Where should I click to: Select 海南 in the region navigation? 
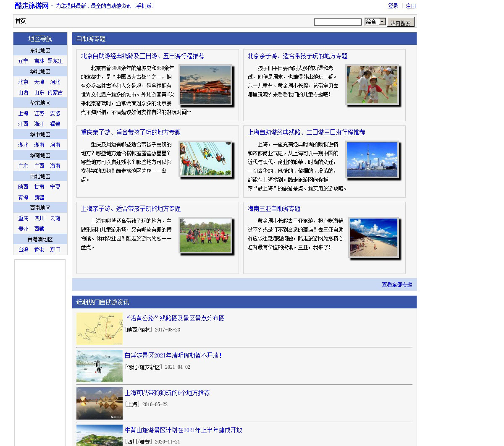55,166
